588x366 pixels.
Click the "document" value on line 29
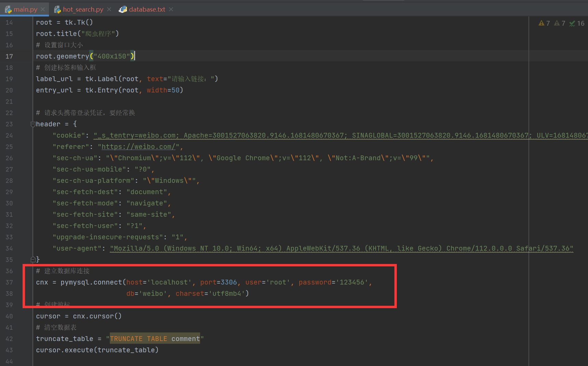pos(147,192)
